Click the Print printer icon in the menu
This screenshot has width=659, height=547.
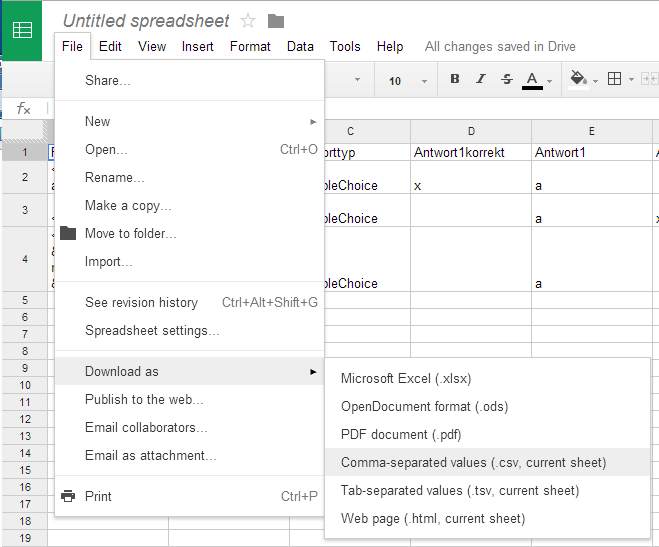(68, 496)
